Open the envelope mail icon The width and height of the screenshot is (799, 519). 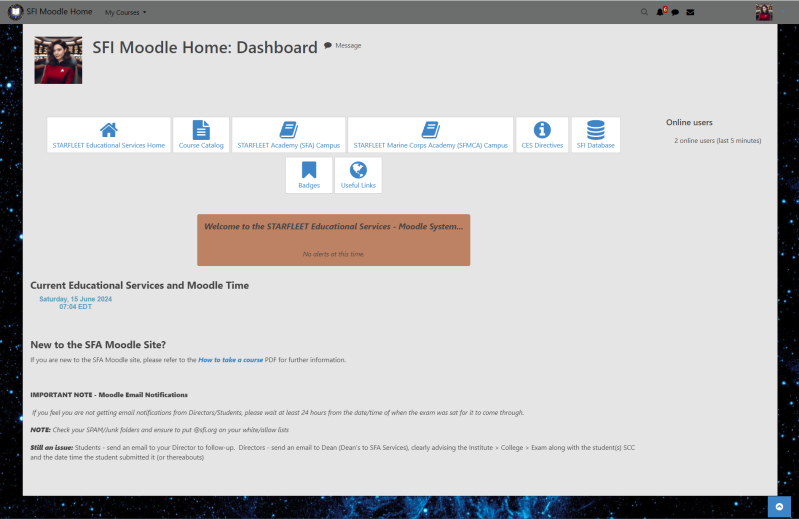coord(690,12)
